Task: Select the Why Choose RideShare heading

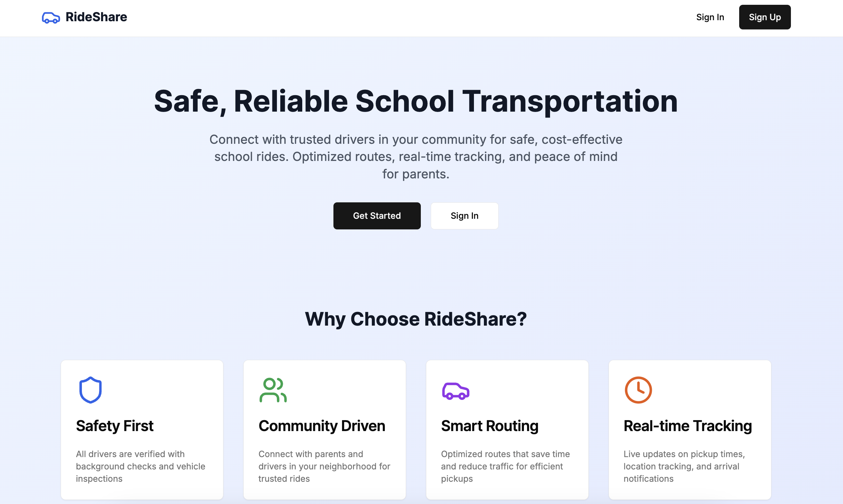Action: 416,319
